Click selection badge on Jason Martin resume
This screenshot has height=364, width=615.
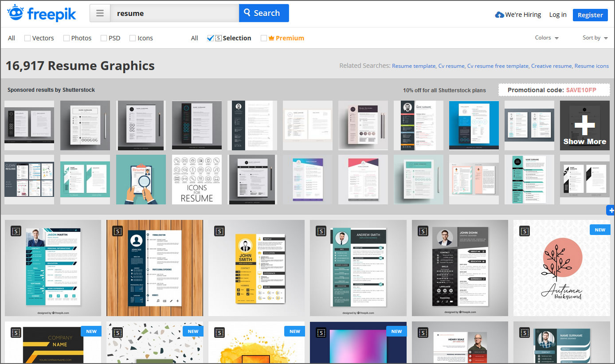pyautogui.click(x=16, y=231)
